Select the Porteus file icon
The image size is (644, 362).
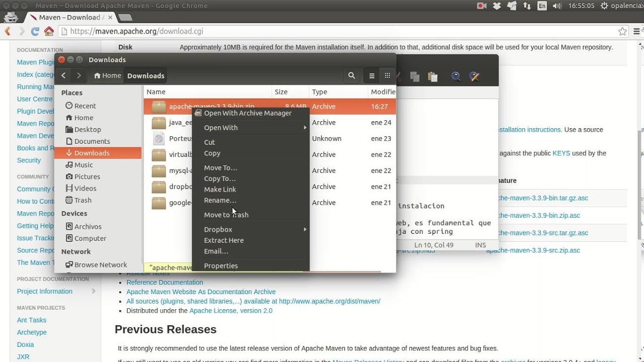point(159,139)
